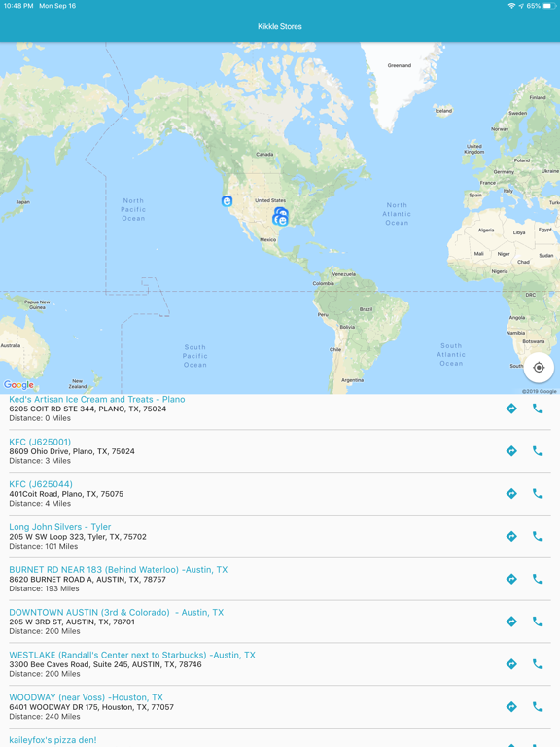Call Ked's Artisan Ice Cream via phone icon
The height and width of the screenshot is (747, 560).
click(x=538, y=409)
